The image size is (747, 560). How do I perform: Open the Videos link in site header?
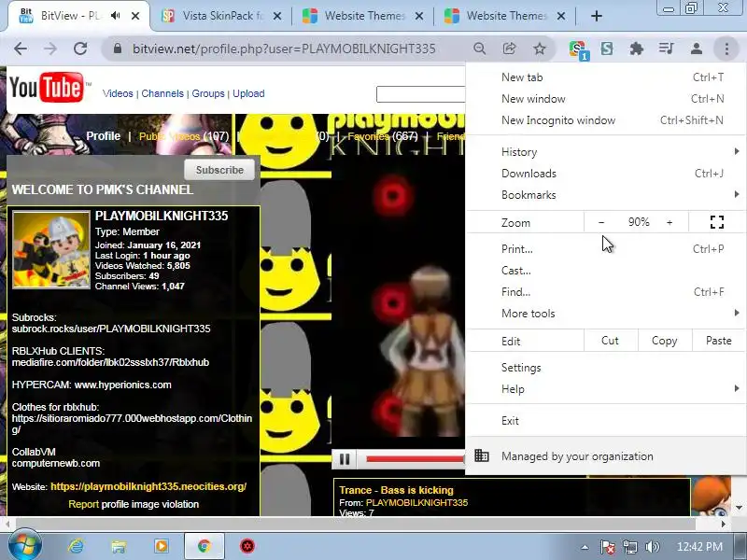click(118, 93)
